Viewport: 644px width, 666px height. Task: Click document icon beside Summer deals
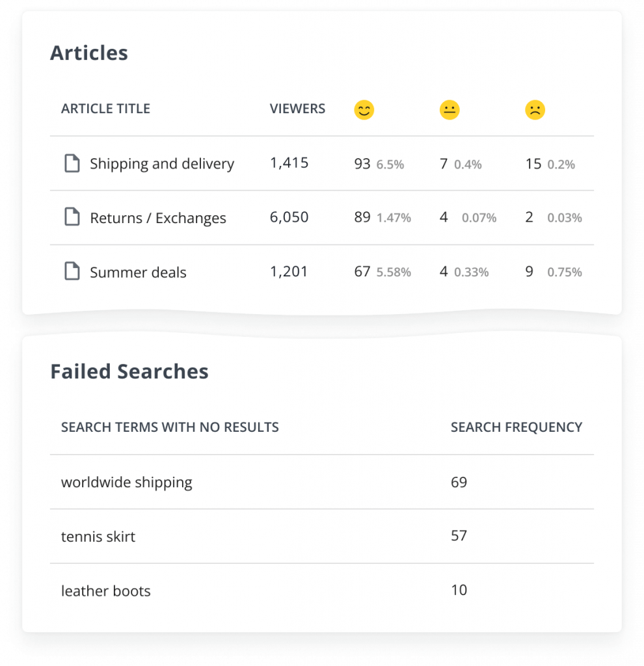pyautogui.click(x=72, y=271)
